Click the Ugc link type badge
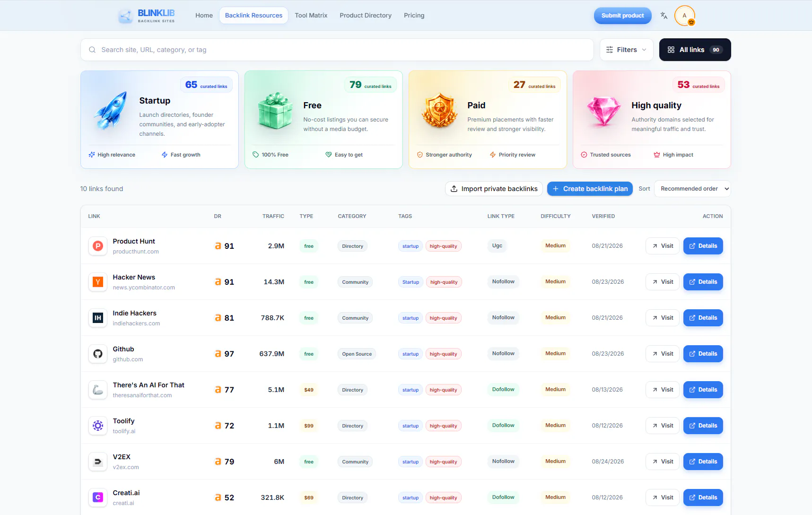Viewport: 812px width, 515px height. 497,246
